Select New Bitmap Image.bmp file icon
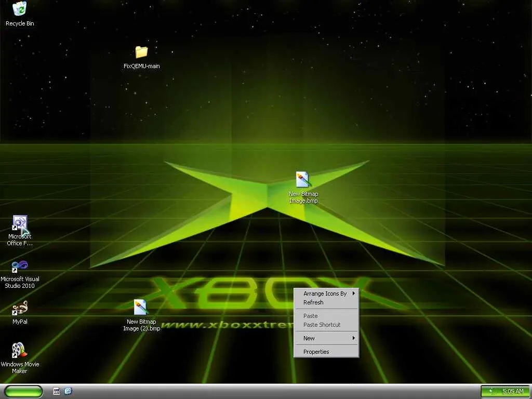This screenshot has height=399, width=532. [303, 179]
